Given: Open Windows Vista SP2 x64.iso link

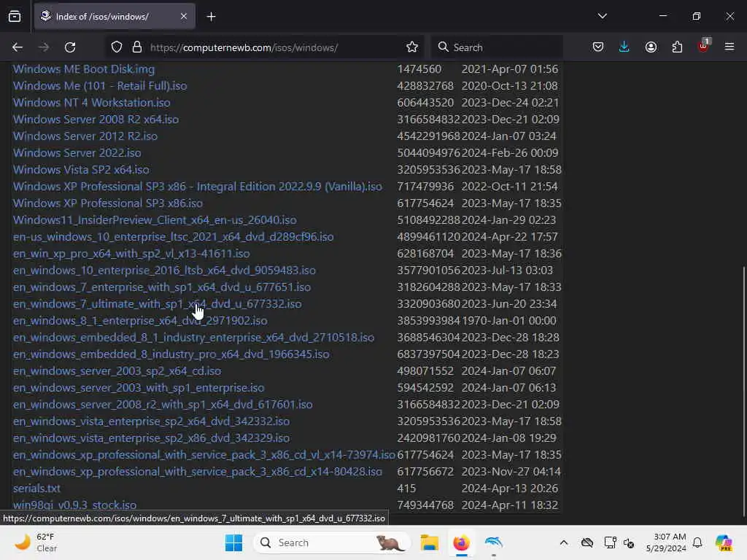Looking at the screenshot, I should (81, 169).
